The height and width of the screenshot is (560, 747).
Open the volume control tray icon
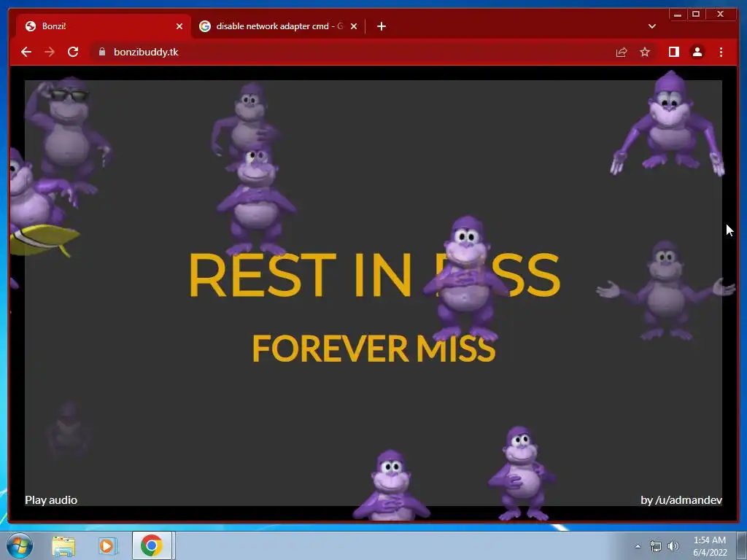[673, 546]
